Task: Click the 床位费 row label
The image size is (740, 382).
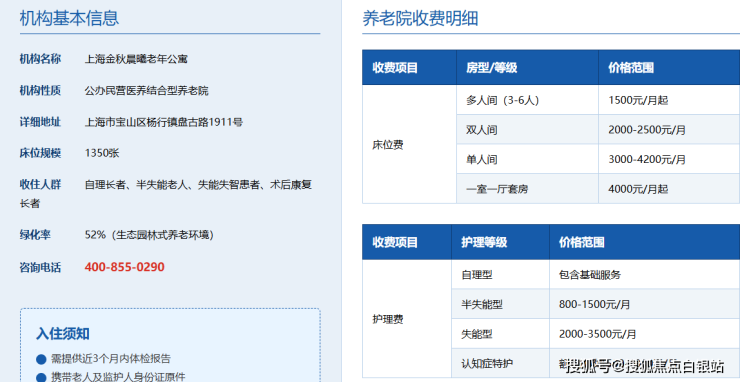Action: pos(388,145)
